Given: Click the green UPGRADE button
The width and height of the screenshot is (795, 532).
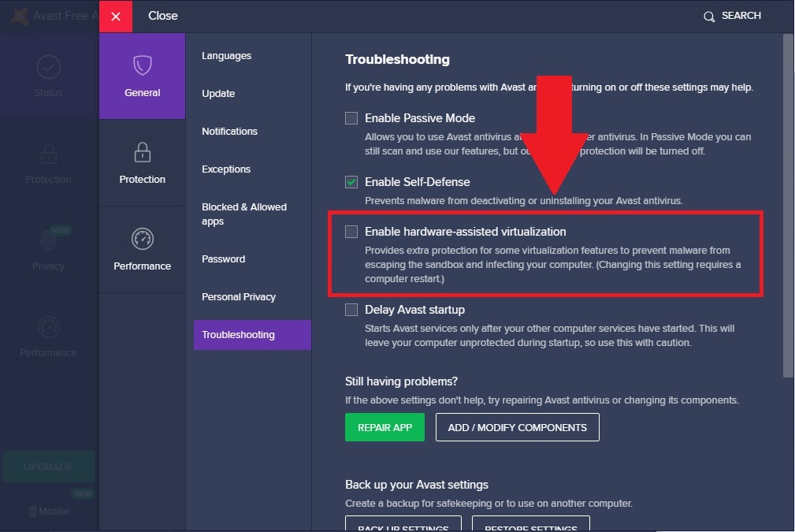Looking at the screenshot, I should pyautogui.click(x=48, y=467).
